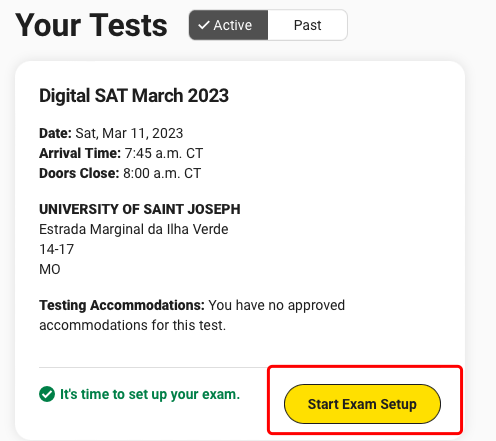Click the Start Exam Setup button
The image size is (496, 441).
[x=362, y=404]
